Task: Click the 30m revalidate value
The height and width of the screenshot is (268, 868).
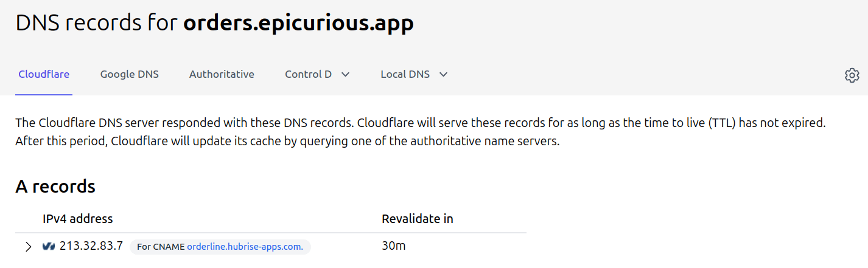Action: 394,246
